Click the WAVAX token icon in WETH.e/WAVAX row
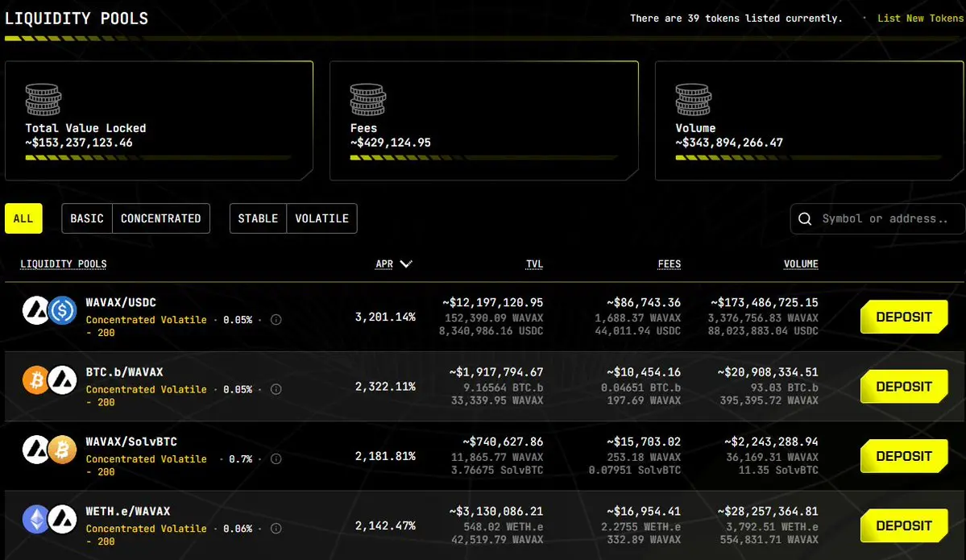Image resolution: width=966 pixels, height=560 pixels. (62, 520)
